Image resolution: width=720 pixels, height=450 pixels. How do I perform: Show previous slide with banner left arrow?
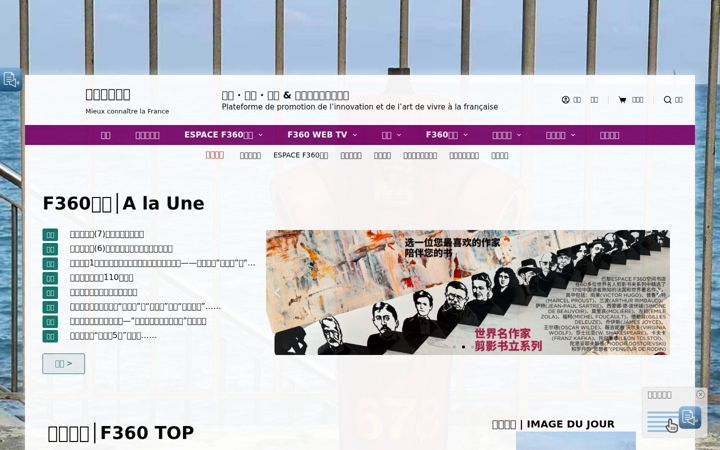[x=277, y=292]
